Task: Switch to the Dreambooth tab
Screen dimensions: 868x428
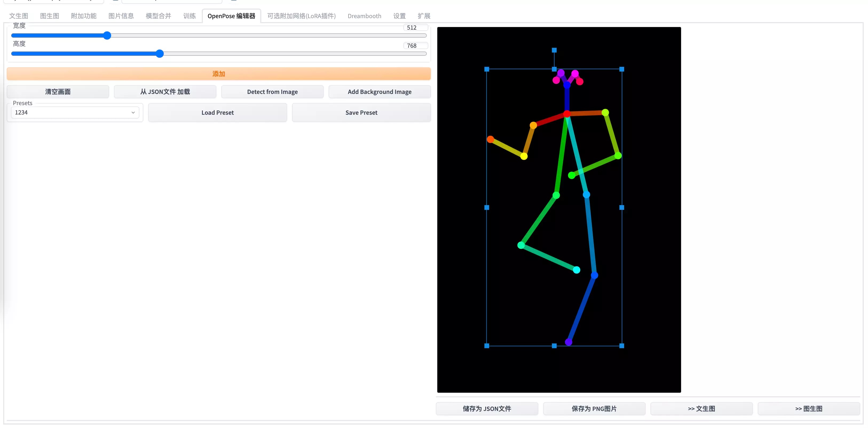Action: point(364,16)
